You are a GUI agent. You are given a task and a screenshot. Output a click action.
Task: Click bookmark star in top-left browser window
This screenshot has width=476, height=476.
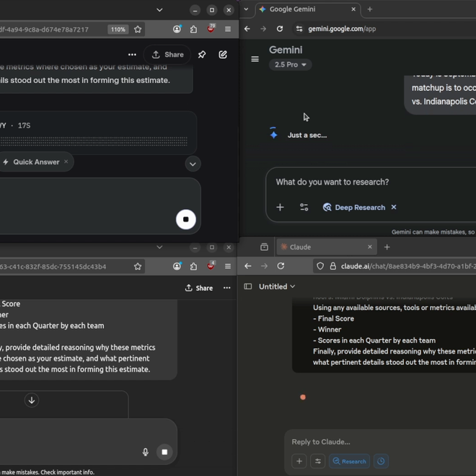pyautogui.click(x=138, y=29)
